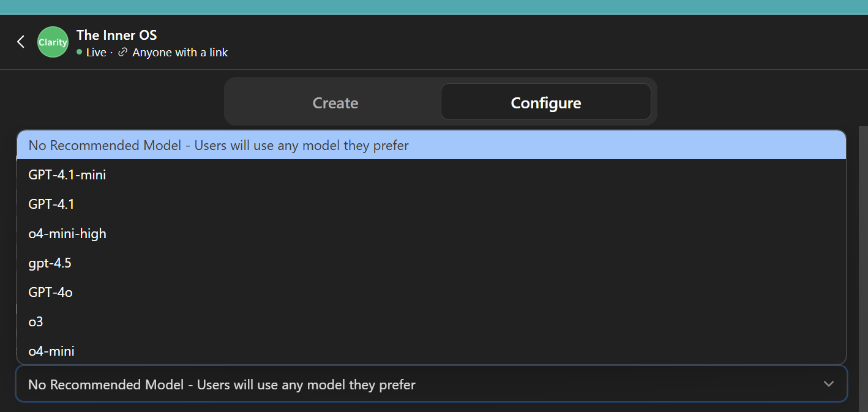The width and height of the screenshot is (868, 412).
Task: Select No Recommended Model option in list
Action: pyautogui.click(x=432, y=145)
